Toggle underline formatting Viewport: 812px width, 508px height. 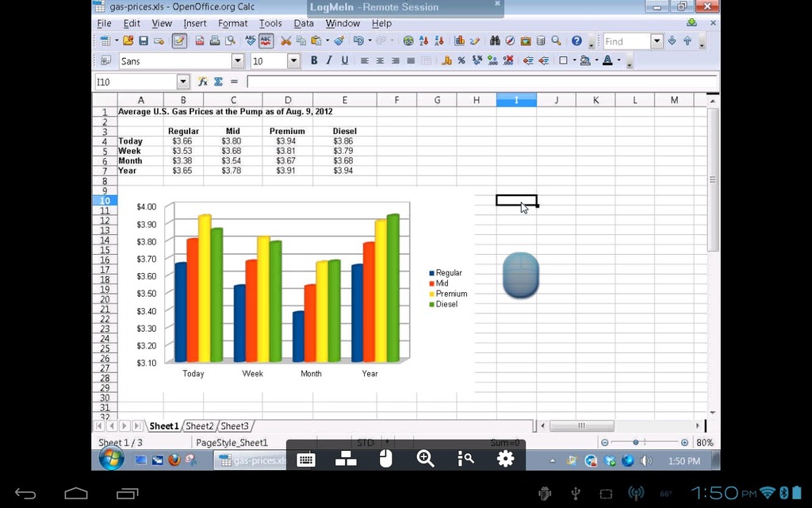pos(344,60)
